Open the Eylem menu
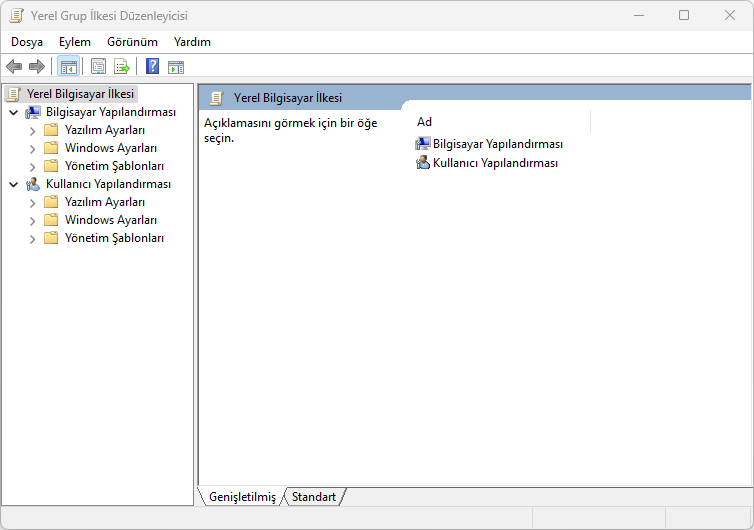Screen dimensions: 754x530 [x=75, y=42]
